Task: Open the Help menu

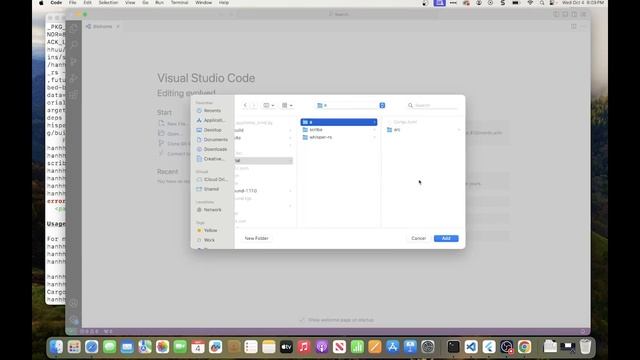Action: click(224, 3)
